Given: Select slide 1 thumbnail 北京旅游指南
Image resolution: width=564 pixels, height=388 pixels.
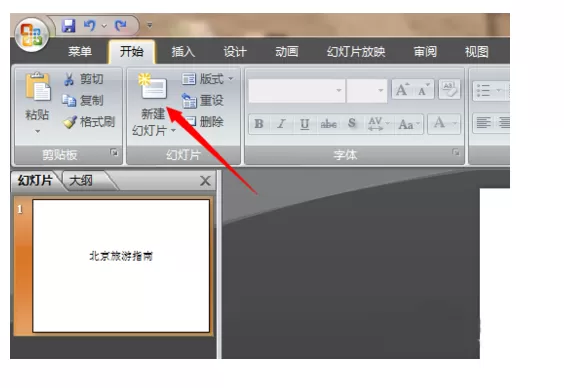Looking at the screenshot, I should click(121, 266).
